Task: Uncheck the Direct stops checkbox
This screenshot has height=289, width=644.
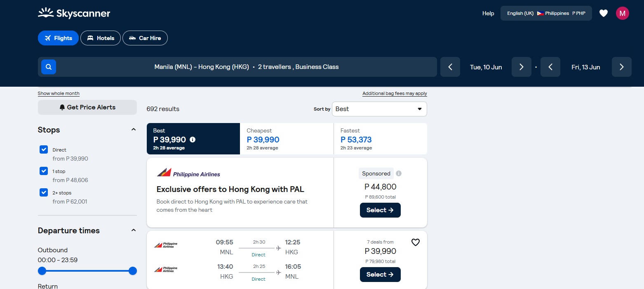Action: (x=44, y=149)
